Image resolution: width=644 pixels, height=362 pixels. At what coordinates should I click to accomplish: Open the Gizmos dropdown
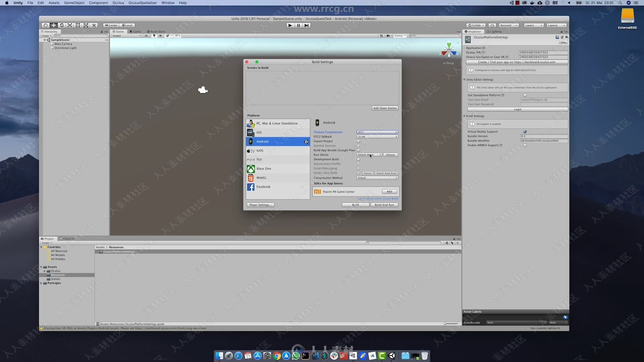click(400, 36)
